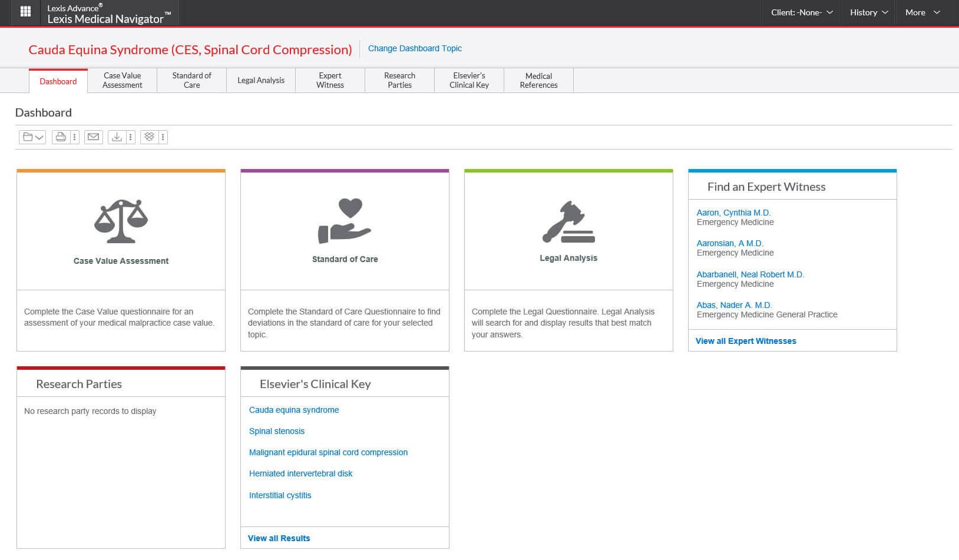Open the Spinal stenosis link
The height and width of the screenshot is (560, 959).
pyautogui.click(x=277, y=431)
